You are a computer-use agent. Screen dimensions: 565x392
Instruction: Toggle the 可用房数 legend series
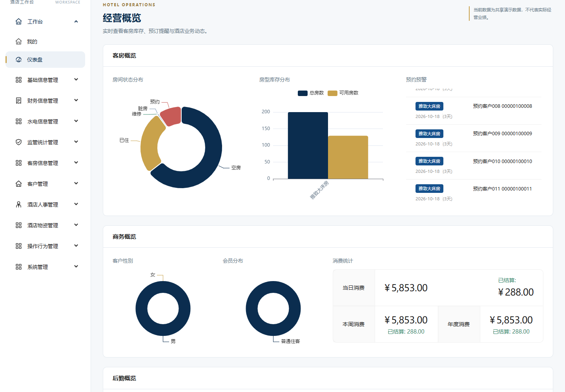tap(343, 93)
